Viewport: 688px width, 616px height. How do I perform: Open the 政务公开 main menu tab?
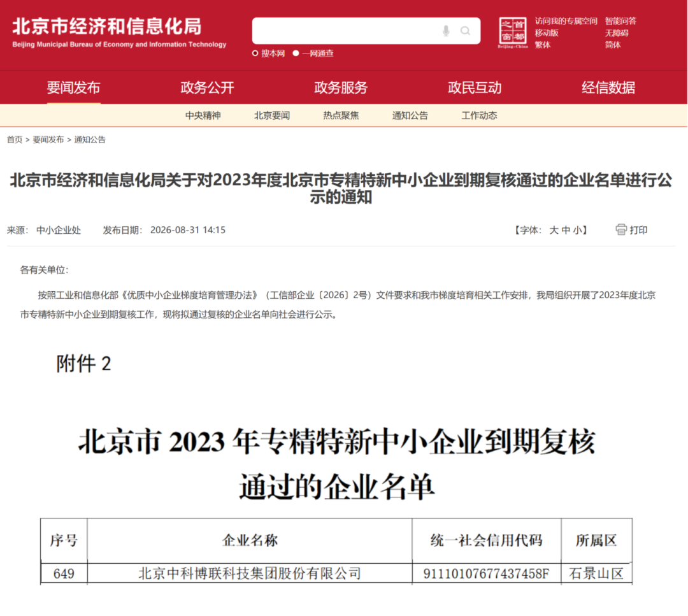pos(207,87)
